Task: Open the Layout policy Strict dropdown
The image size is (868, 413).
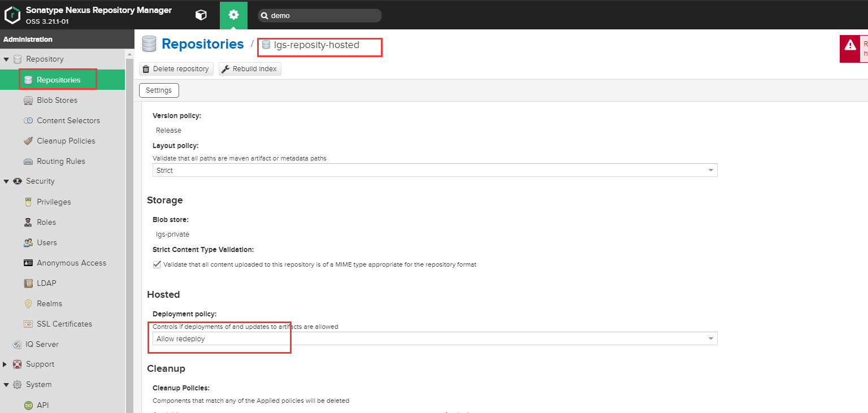Action: click(435, 170)
